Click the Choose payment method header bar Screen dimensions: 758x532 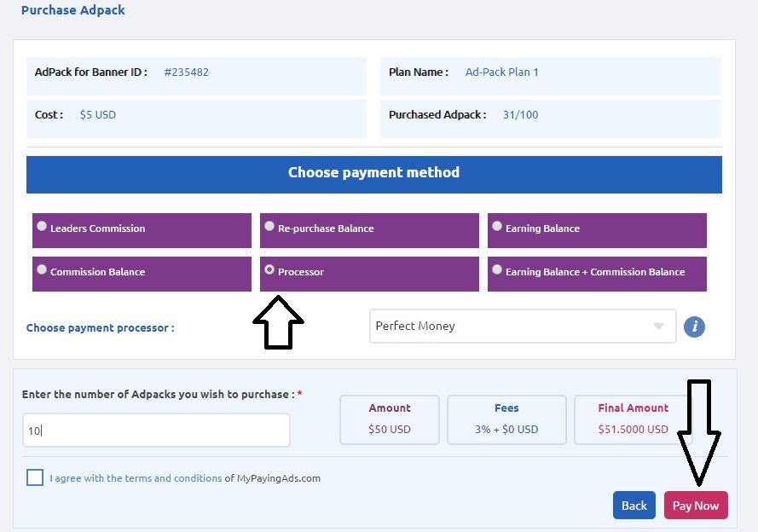point(373,172)
